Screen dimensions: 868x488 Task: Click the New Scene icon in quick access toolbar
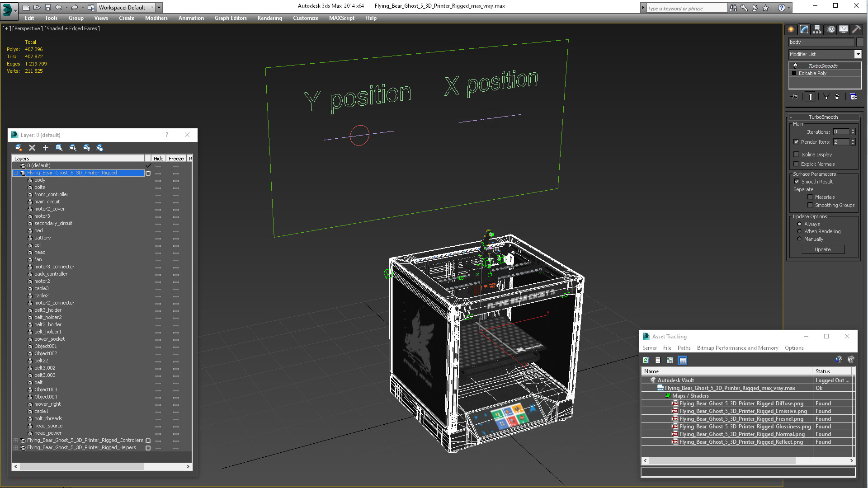pos(26,7)
